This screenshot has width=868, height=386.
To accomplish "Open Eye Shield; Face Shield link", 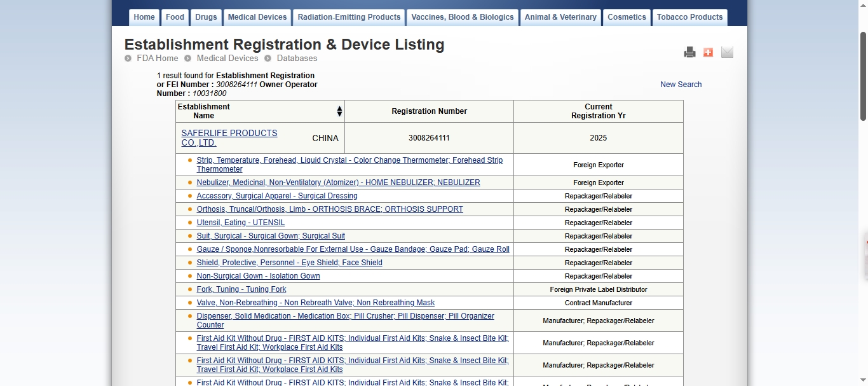I will (x=289, y=263).
